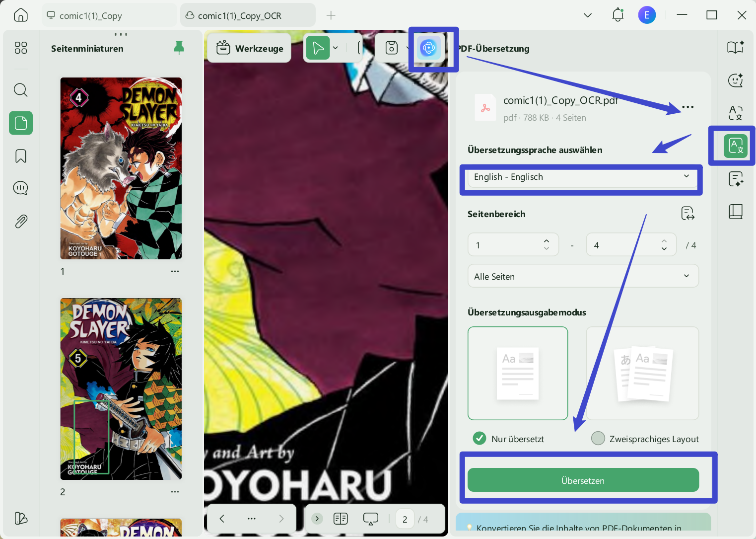The width and height of the screenshot is (756, 539).
Task: Open the Alle Seiten page selection dropdown
Action: 583,276
